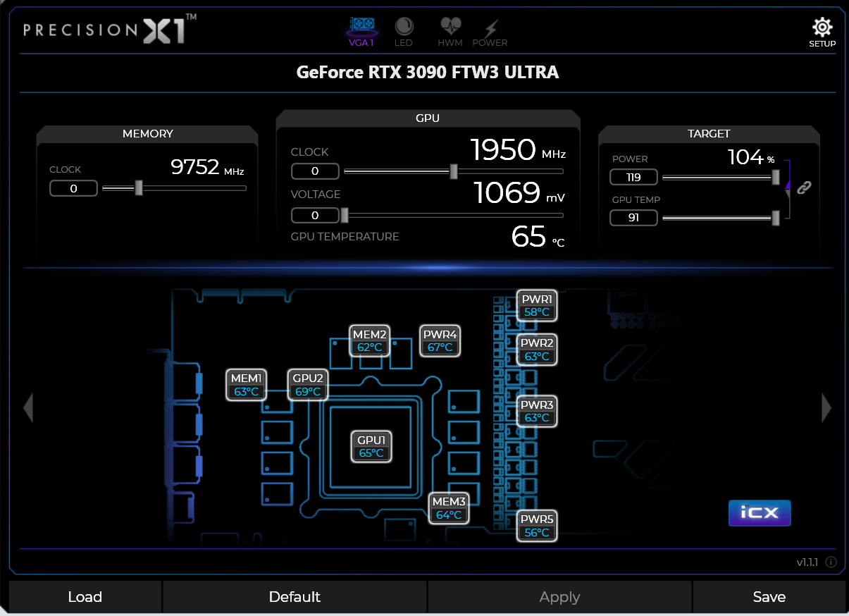849x616 pixels.
Task: Click the GeForce RTX 3090 FTW3 ULTRA title
Action: pyautogui.click(x=428, y=72)
